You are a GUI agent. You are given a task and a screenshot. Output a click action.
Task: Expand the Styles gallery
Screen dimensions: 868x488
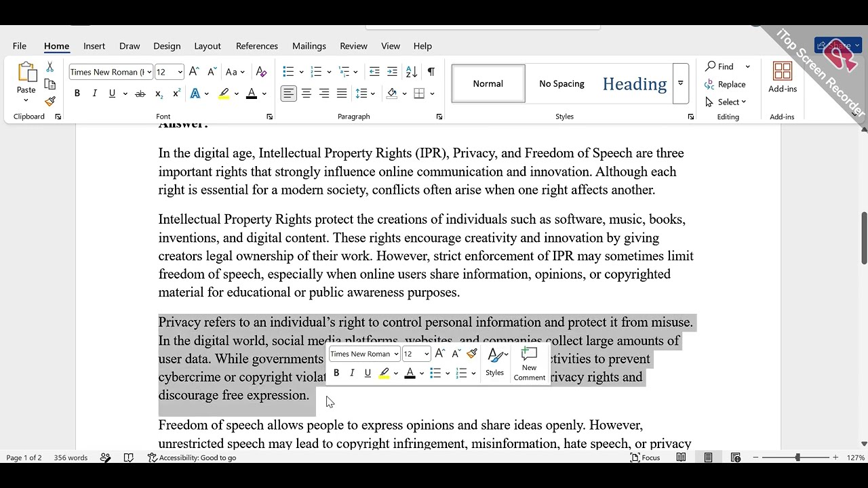[x=680, y=84]
